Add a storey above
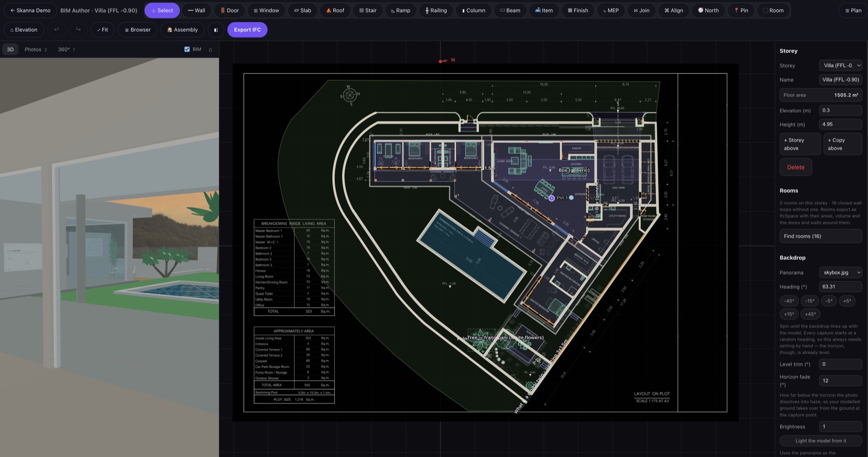This screenshot has height=457, width=868. pyautogui.click(x=800, y=144)
